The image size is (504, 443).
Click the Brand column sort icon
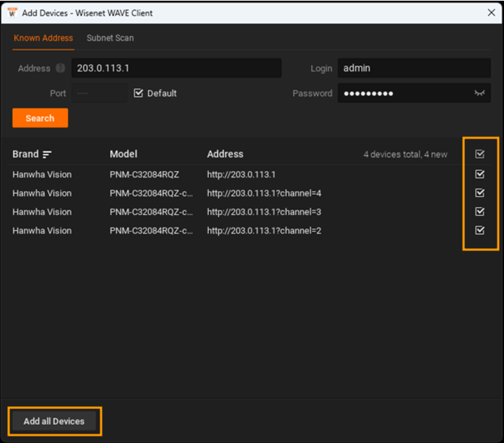(47, 154)
